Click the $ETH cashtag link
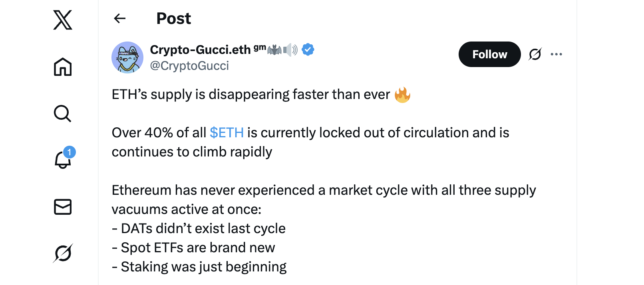 click(227, 133)
